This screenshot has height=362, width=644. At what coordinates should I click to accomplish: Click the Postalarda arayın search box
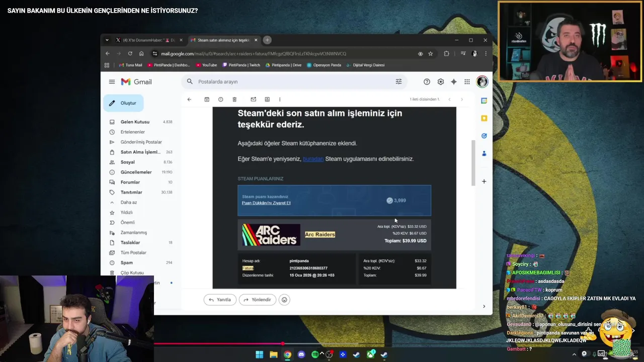(294, 81)
